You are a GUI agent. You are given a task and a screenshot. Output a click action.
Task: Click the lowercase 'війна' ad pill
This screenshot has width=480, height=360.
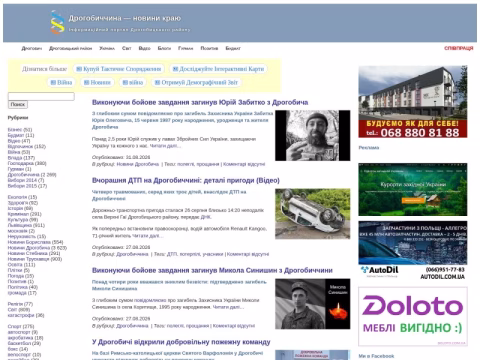click(133, 82)
